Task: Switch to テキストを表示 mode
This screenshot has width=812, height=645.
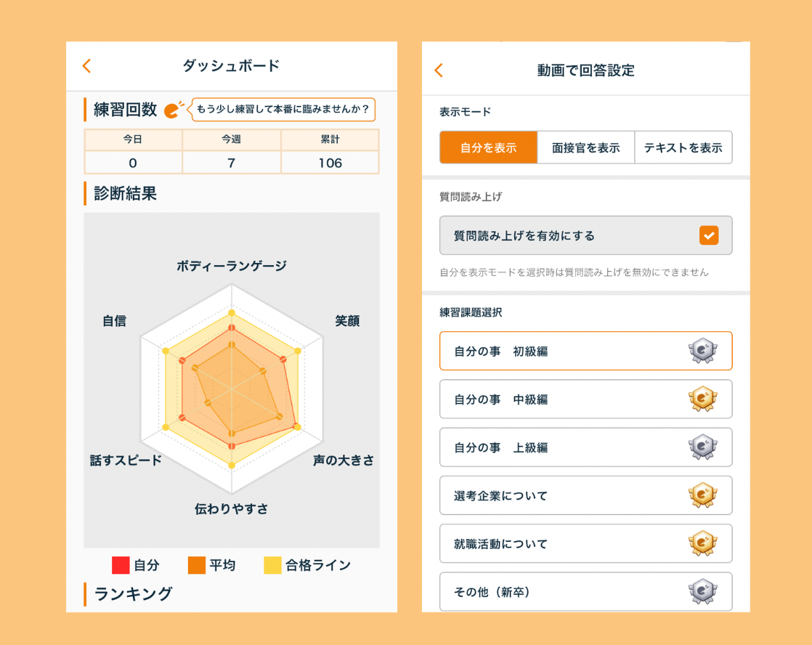Action: (x=683, y=147)
